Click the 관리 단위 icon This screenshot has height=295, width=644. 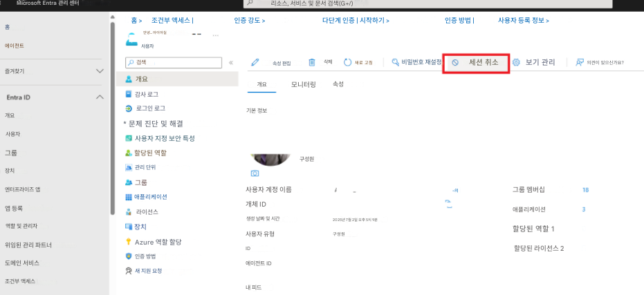click(129, 167)
